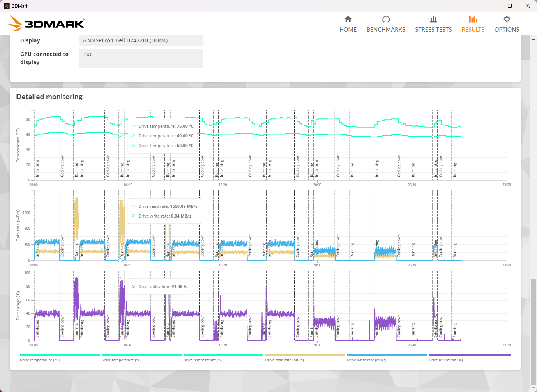Open Options with the gear icon
537x392 pixels.
(x=507, y=19)
